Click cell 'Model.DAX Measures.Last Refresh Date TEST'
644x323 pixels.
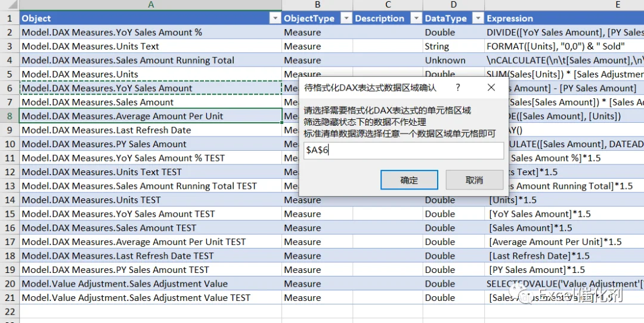click(x=151, y=256)
